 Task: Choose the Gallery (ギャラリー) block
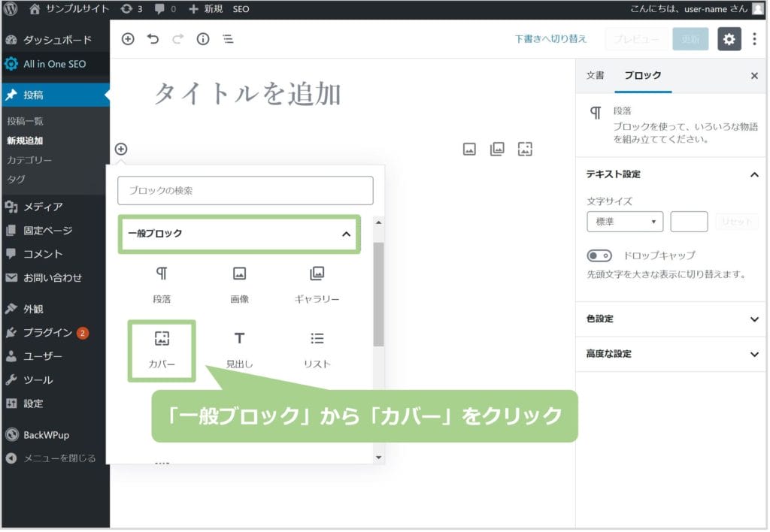[x=317, y=274]
